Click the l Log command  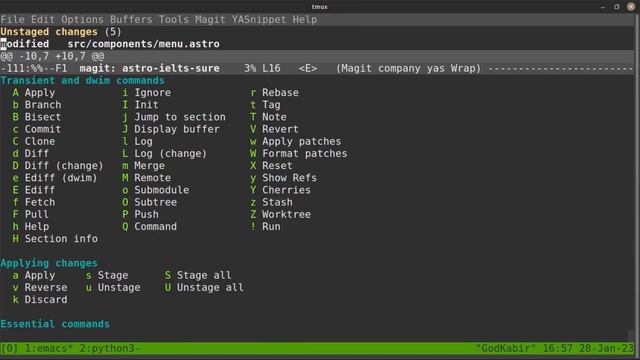click(137, 142)
